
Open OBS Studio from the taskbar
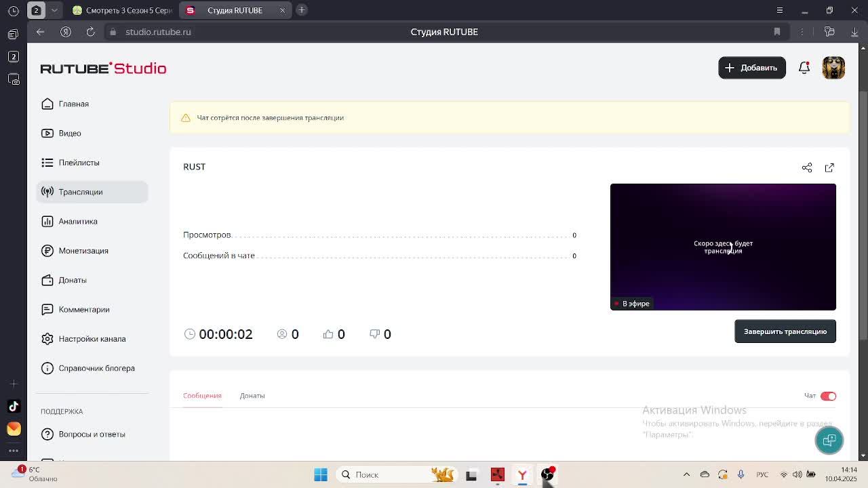pos(547,474)
